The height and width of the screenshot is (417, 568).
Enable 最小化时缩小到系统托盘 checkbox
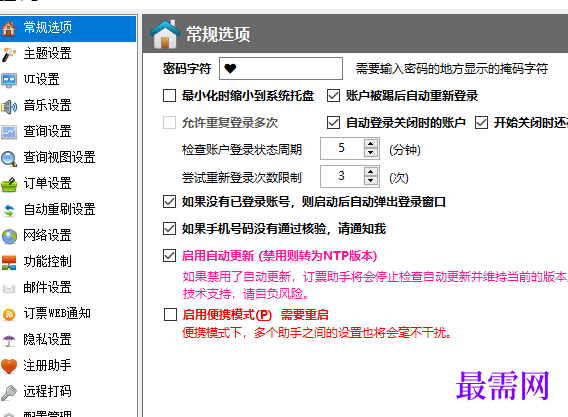pyautogui.click(x=170, y=96)
